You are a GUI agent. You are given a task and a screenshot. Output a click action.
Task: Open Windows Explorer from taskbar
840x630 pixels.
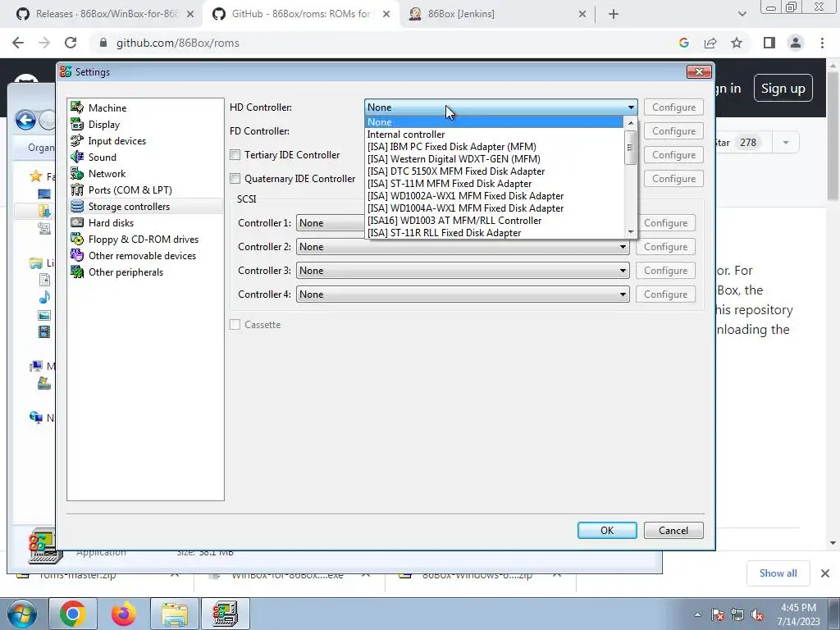(175, 614)
